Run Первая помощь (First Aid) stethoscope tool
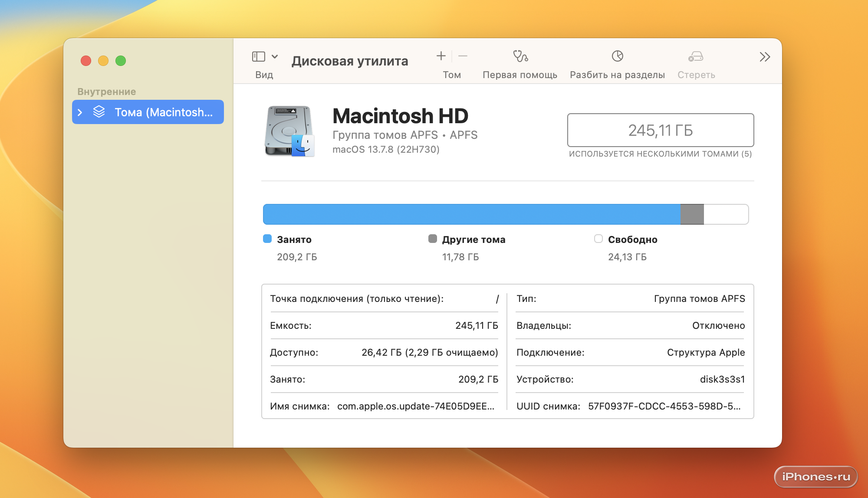The width and height of the screenshot is (868, 498). coord(520,56)
